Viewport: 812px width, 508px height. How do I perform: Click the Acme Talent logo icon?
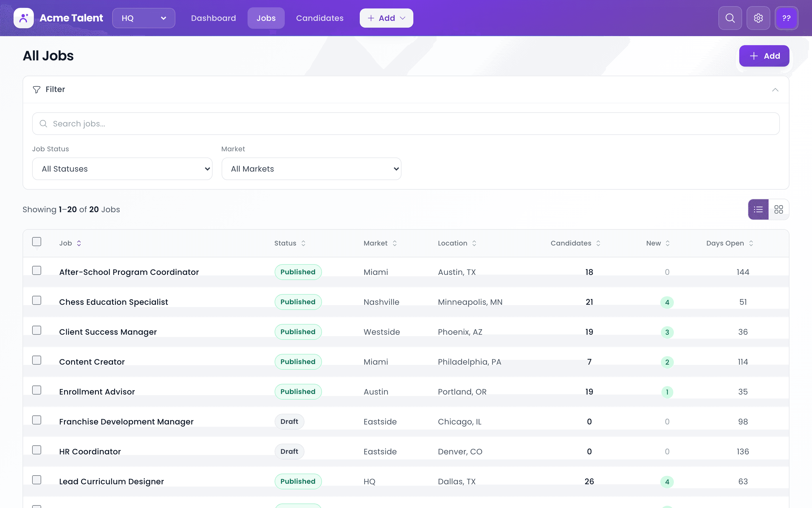click(x=23, y=18)
